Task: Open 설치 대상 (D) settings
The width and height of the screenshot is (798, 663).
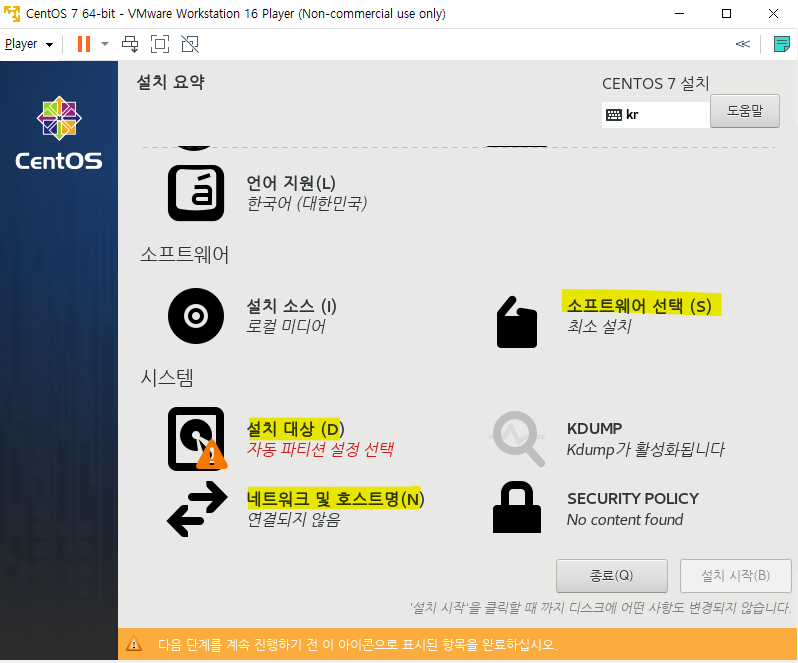Action: pyautogui.click(x=295, y=429)
